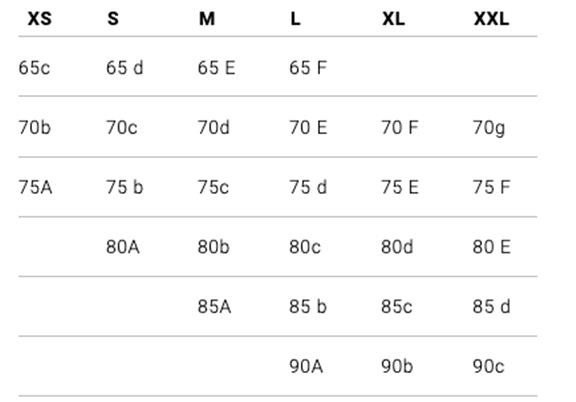The height and width of the screenshot is (402, 576).
Task: Select the 70g size cell
Action: coord(489,129)
